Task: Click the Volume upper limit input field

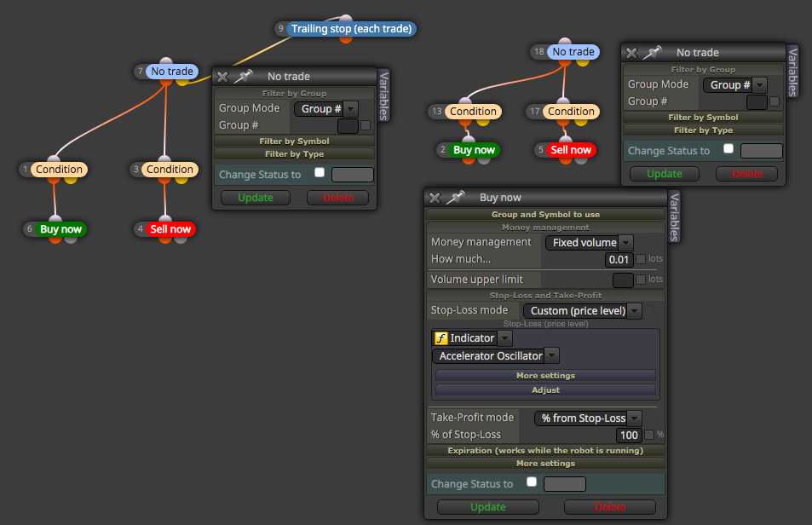Action: click(x=623, y=280)
